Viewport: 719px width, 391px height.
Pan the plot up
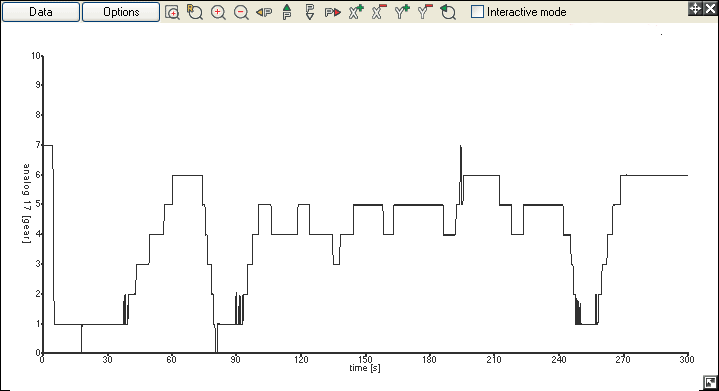[287, 12]
